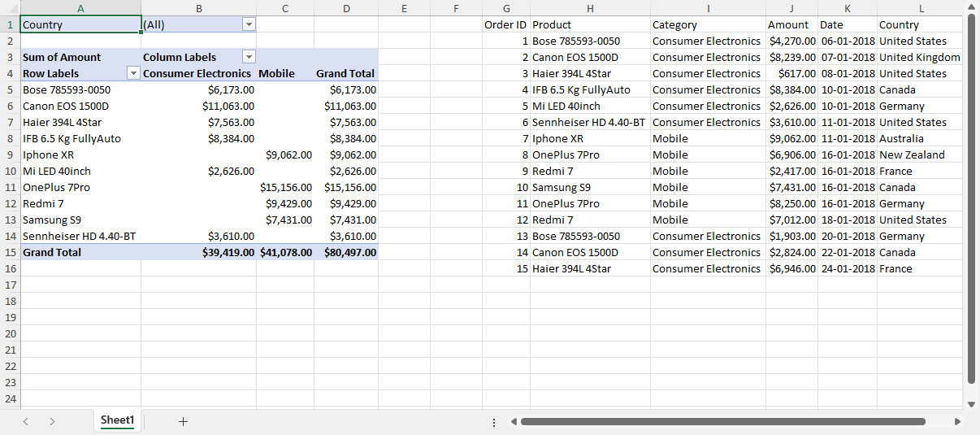Select column A header
Image resolution: width=980 pixels, height=435 pixels.
(80, 8)
